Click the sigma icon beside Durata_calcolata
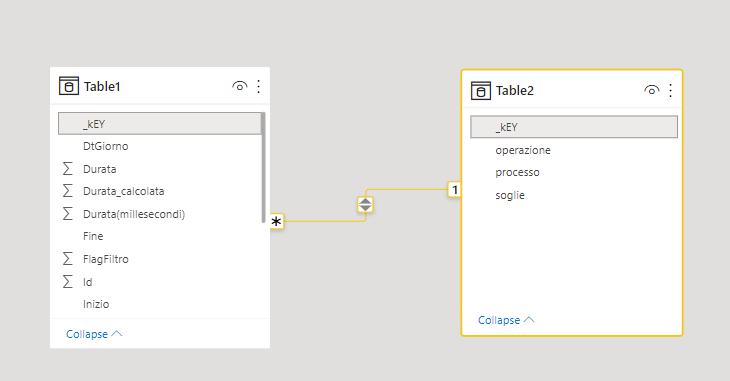This screenshot has height=381, width=730. (x=68, y=191)
